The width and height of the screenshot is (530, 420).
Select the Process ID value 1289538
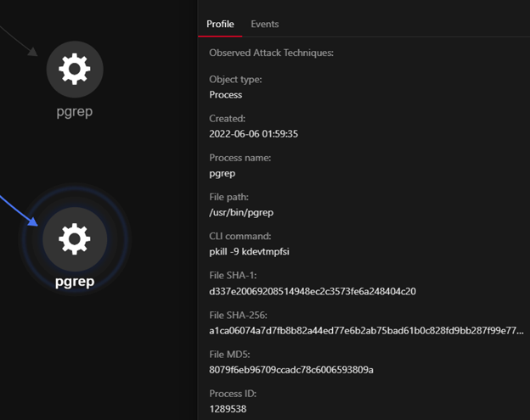[228, 409]
